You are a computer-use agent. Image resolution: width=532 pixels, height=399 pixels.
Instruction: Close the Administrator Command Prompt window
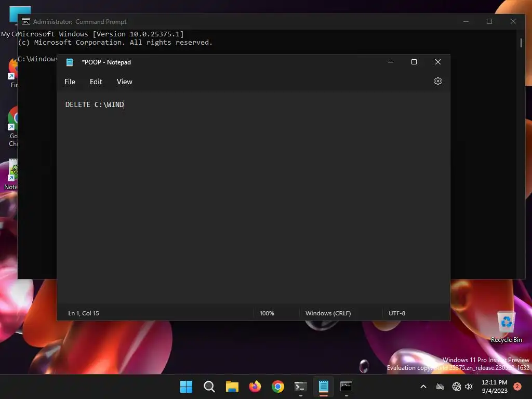pyautogui.click(x=513, y=21)
